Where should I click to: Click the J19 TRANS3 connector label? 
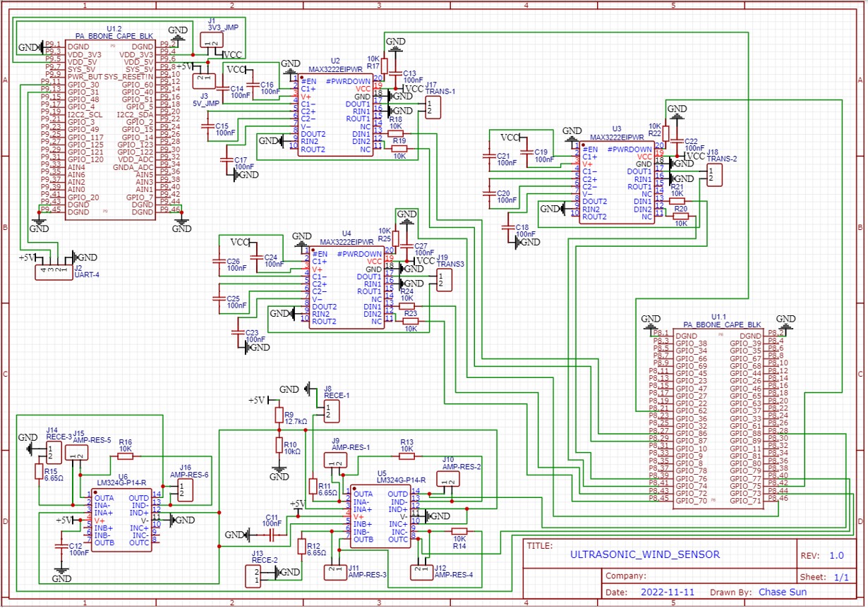pyautogui.click(x=450, y=262)
